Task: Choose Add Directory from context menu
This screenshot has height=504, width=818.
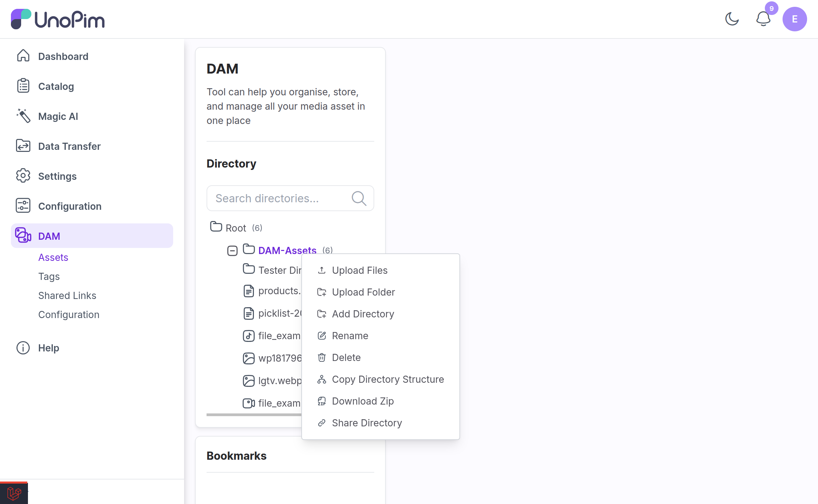Action: [x=381, y=314]
